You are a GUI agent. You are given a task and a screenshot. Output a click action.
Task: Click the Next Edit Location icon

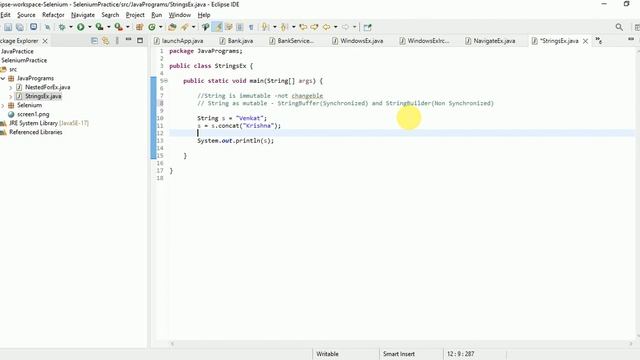coord(314,27)
